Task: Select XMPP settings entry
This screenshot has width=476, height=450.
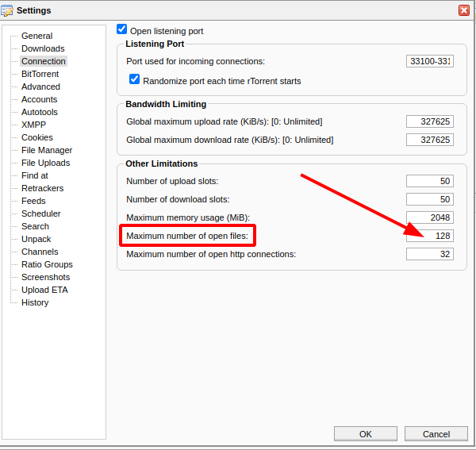Action: tap(33, 125)
